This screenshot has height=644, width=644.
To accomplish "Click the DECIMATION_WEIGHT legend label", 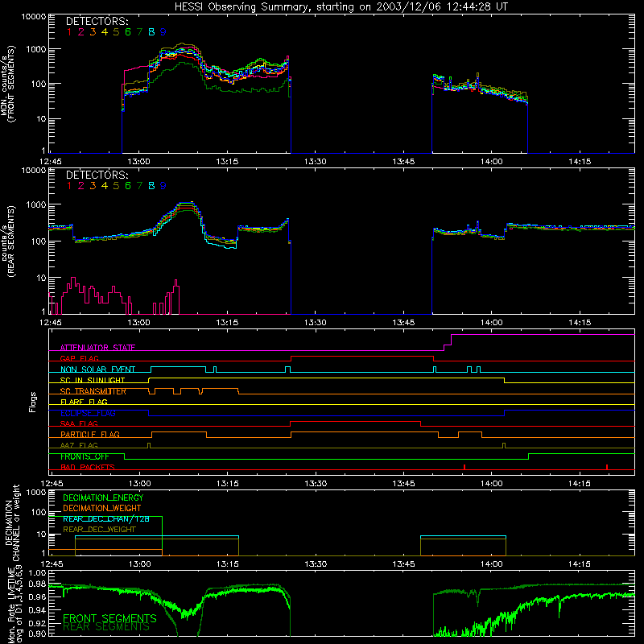I will click(102, 508).
